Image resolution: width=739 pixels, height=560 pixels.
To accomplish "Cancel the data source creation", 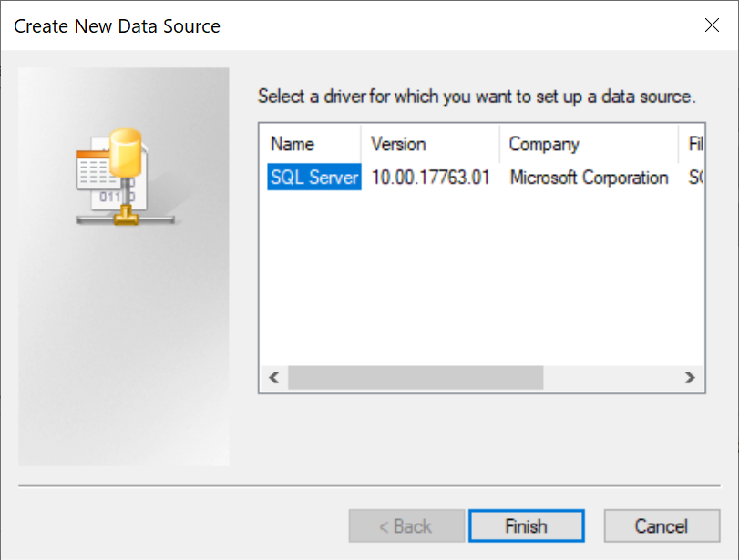I will (662, 526).
